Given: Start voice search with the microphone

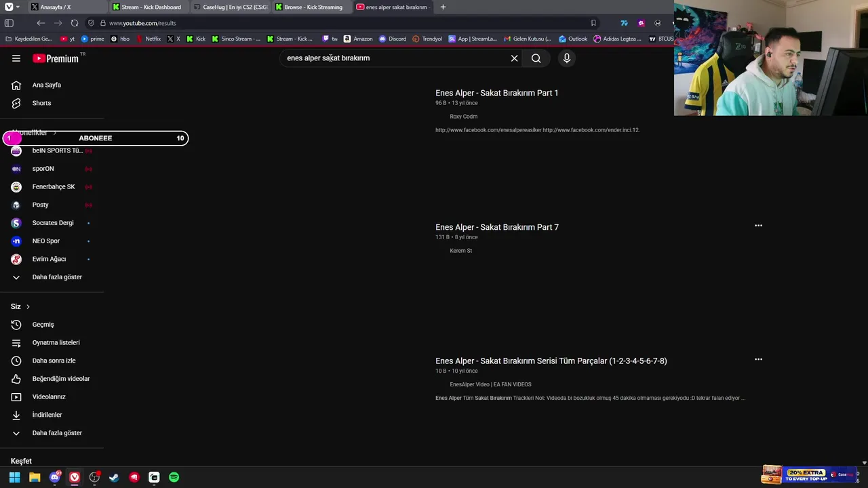Looking at the screenshot, I should click(567, 58).
